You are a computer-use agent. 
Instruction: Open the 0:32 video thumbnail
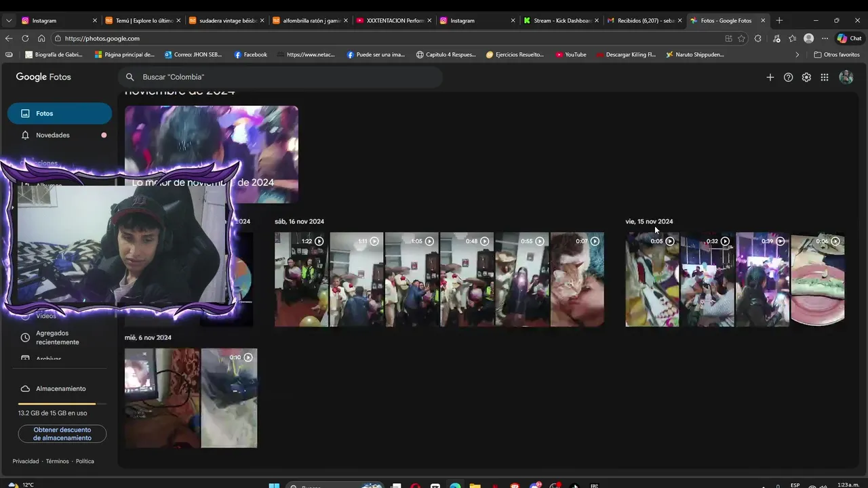tap(707, 279)
